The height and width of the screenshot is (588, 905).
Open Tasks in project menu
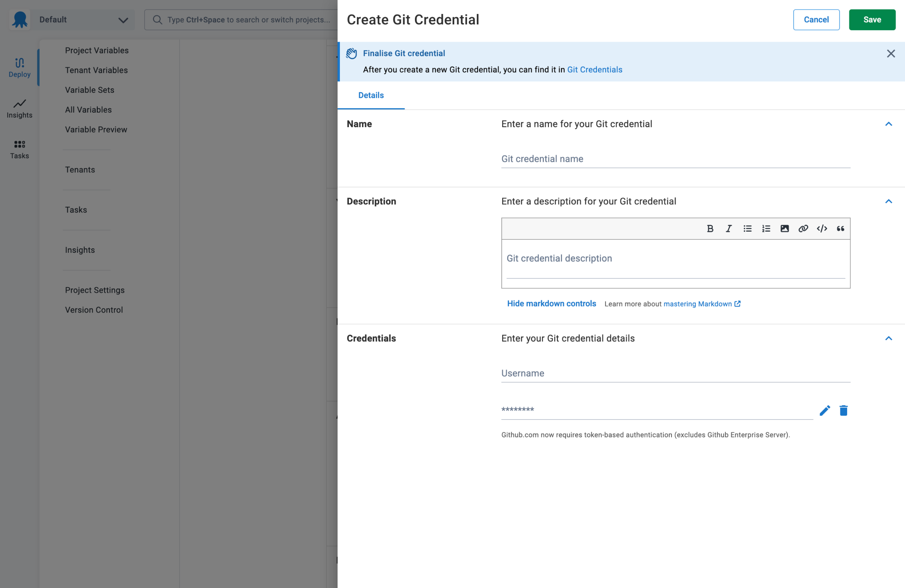pyautogui.click(x=76, y=210)
